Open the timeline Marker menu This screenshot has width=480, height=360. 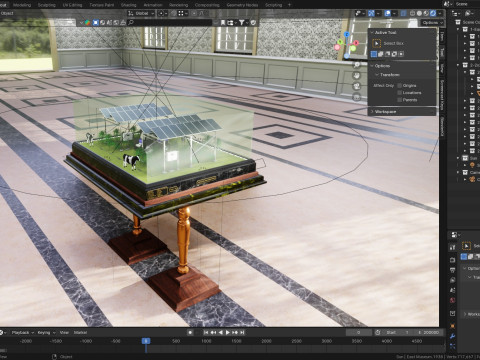(80, 332)
